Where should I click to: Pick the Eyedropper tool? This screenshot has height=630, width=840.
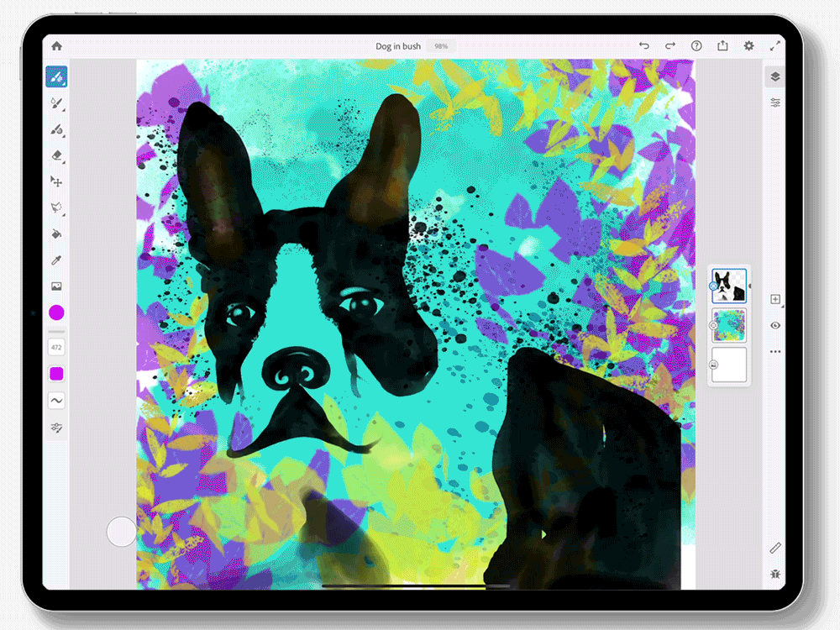tap(56, 260)
